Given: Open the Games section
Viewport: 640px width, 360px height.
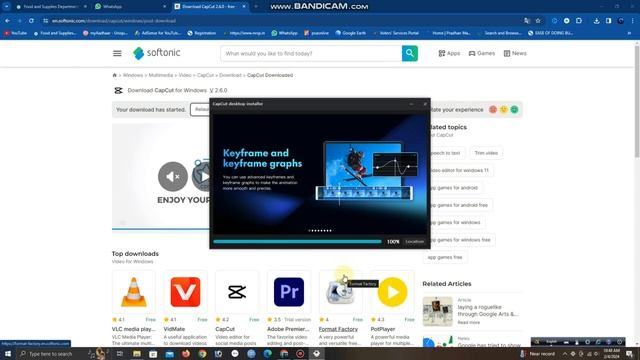Looking at the screenshot, I should (x=482, y=53).
